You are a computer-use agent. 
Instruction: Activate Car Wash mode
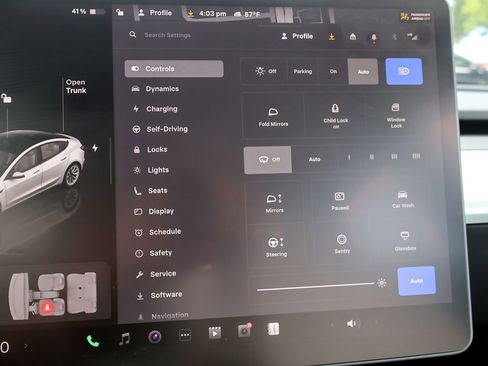tap(403, 199)
